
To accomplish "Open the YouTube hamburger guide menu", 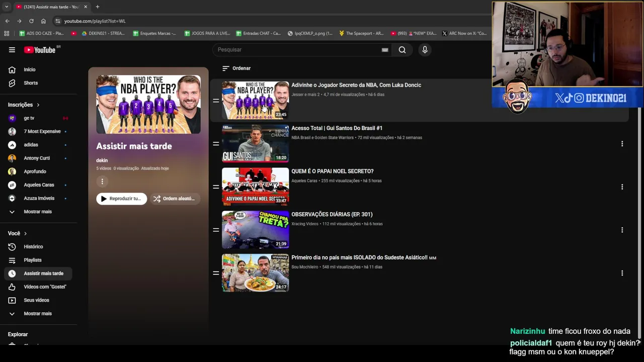I will pyautogui.click(x=12, y=50).
